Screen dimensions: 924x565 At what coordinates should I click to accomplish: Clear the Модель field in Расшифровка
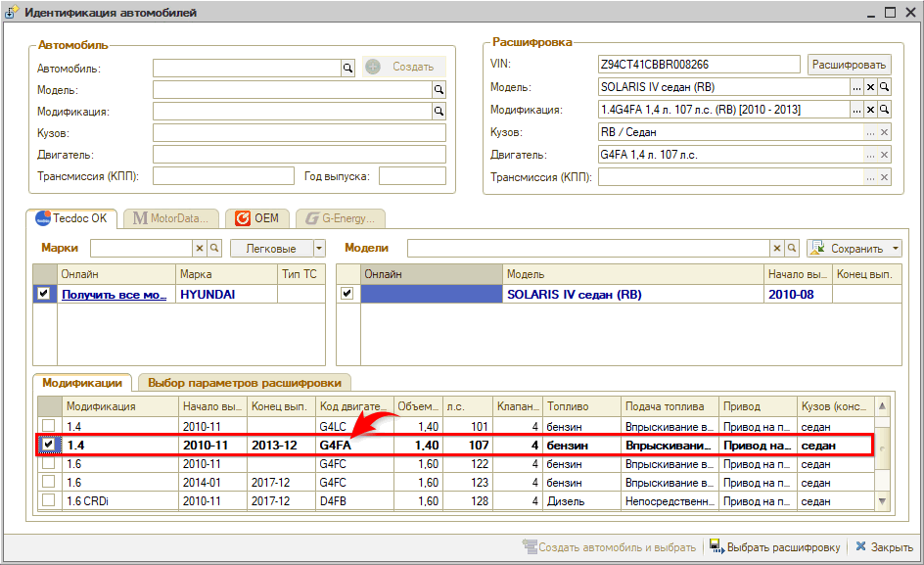point(870,87)
